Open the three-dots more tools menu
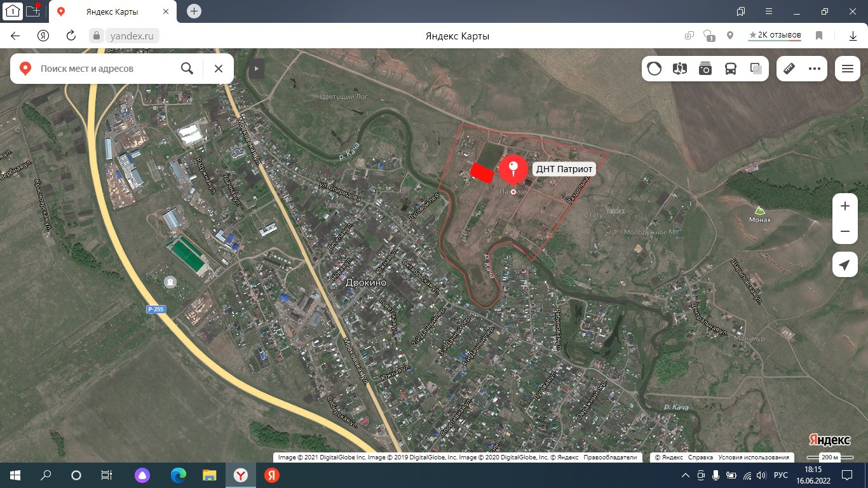The width and height of the screenshot is (868, 488). (815, 69)
